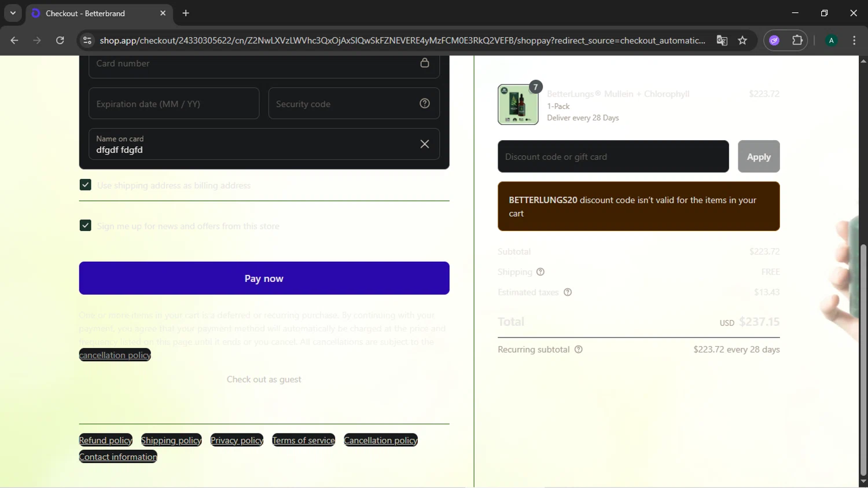Toggle use shipping address as billing
The width and height of the screenshot is (868, 488).
point(86,185)
